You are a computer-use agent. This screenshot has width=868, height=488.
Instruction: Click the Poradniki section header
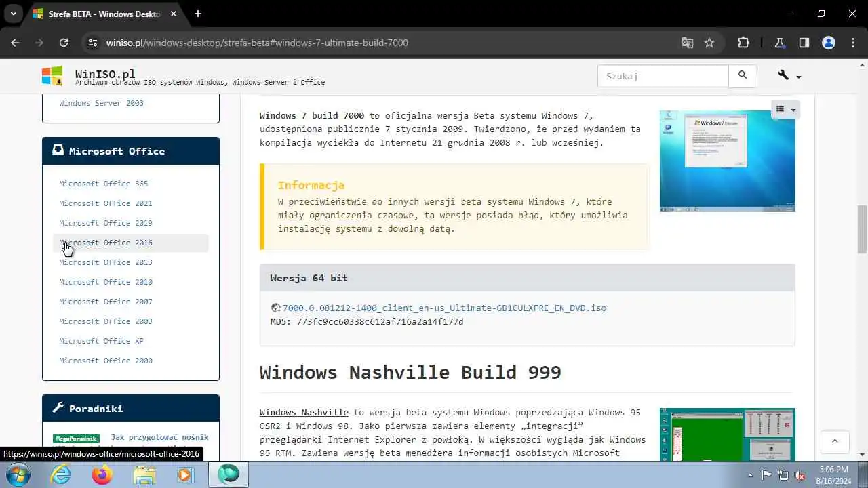pos(131,409)
